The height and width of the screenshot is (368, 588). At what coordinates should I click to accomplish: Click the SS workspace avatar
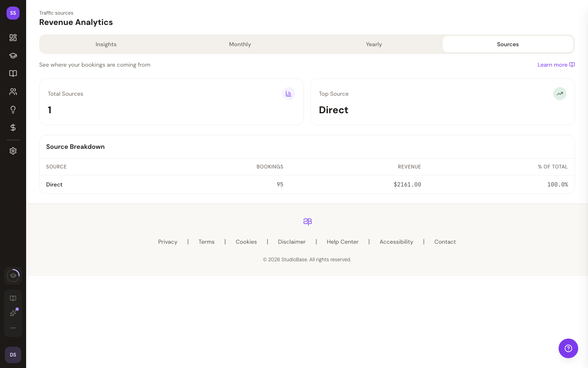click(13, 13)
